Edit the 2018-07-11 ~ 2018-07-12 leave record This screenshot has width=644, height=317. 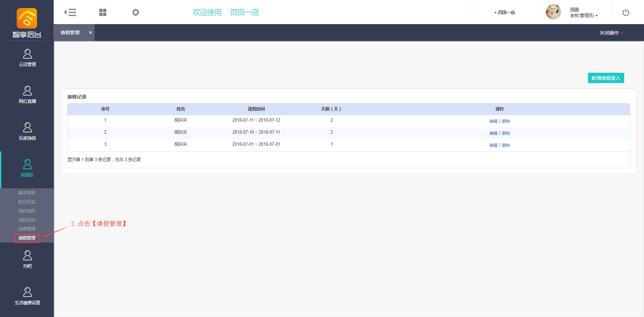[493, 121]
